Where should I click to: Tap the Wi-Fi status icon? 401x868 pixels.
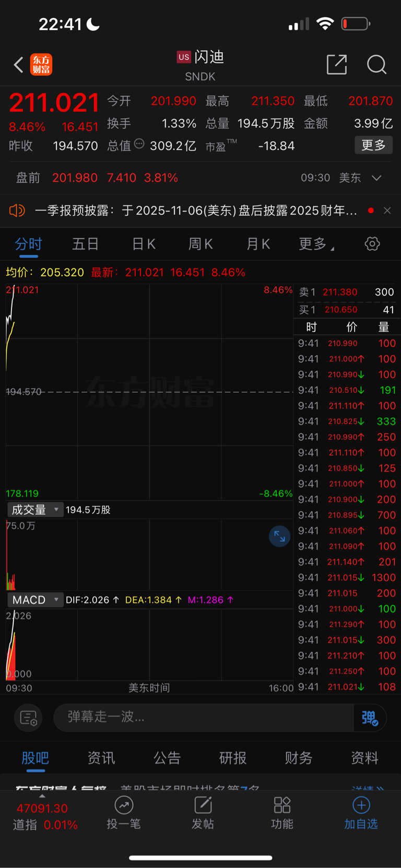[325, 24]
